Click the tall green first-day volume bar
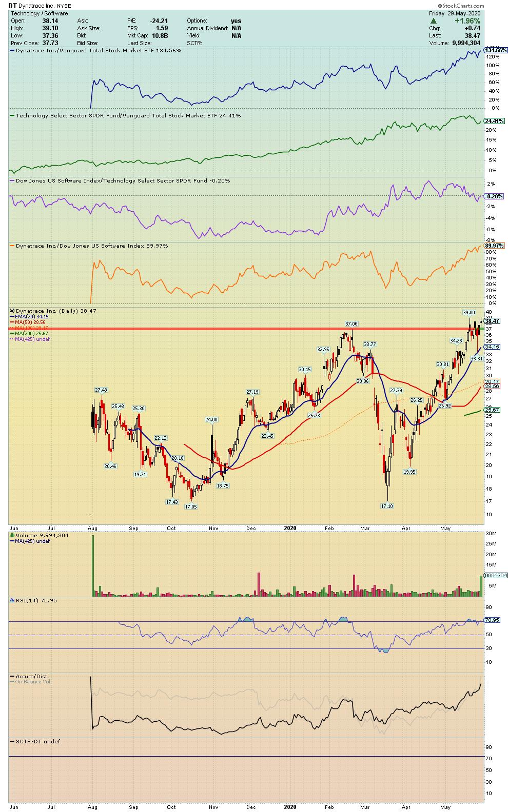The height and width of the screenshot is (812, 508). point(93,565)
